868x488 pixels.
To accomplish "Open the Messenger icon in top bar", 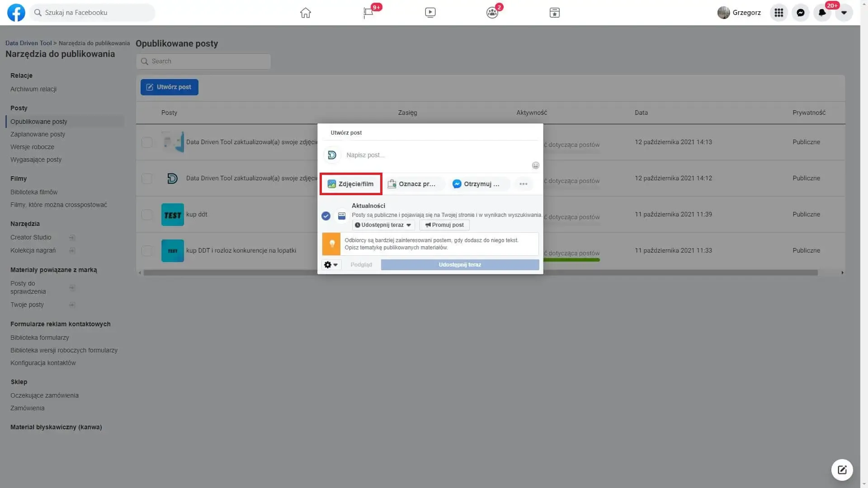I will tap(800, 13).
